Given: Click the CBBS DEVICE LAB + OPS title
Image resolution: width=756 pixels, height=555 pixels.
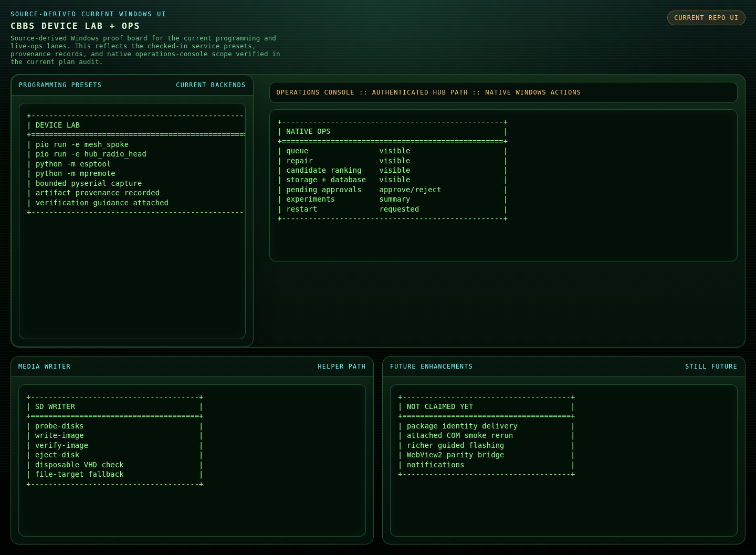Looking at the screenshot, I should (x=75, y=26).
